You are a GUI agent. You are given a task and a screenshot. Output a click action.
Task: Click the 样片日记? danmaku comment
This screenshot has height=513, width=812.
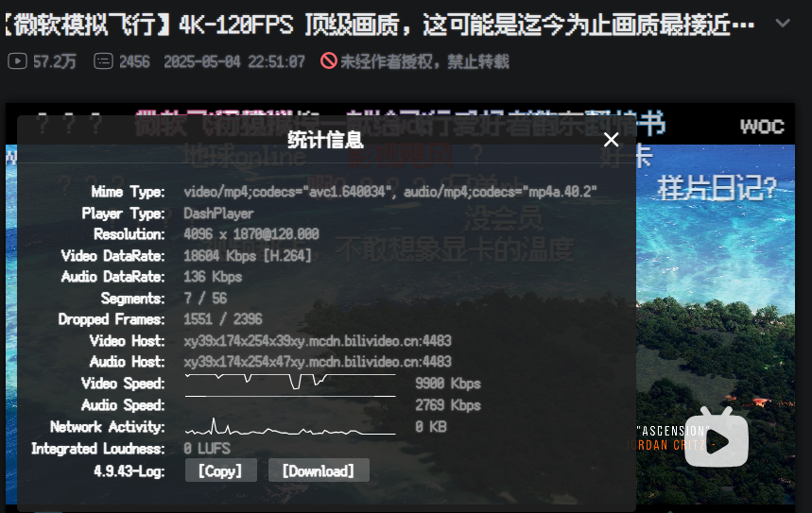[x=717, y=187]
